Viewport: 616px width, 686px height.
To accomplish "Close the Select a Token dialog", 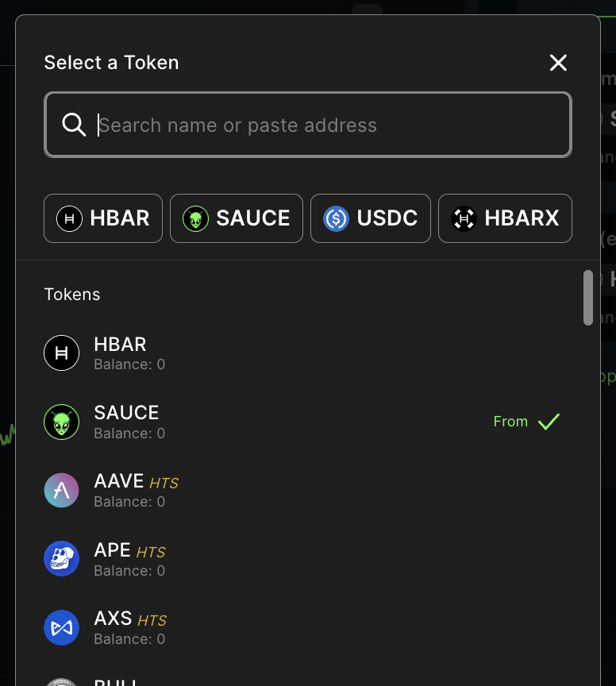I will (x=558, y=63).
